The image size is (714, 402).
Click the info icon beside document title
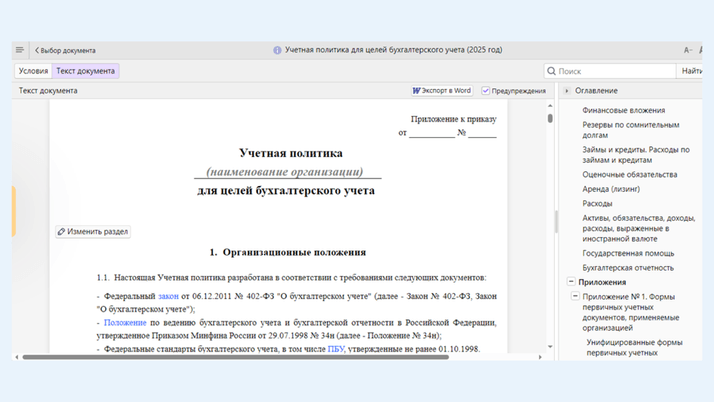click(x=277, y=50)
